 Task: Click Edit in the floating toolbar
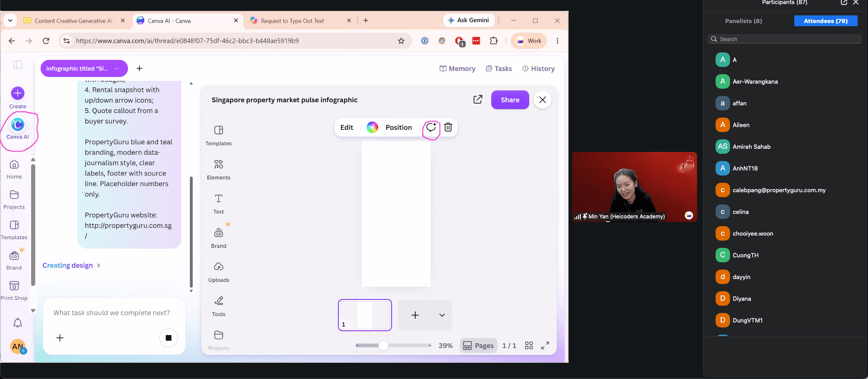tap(347, 128)
